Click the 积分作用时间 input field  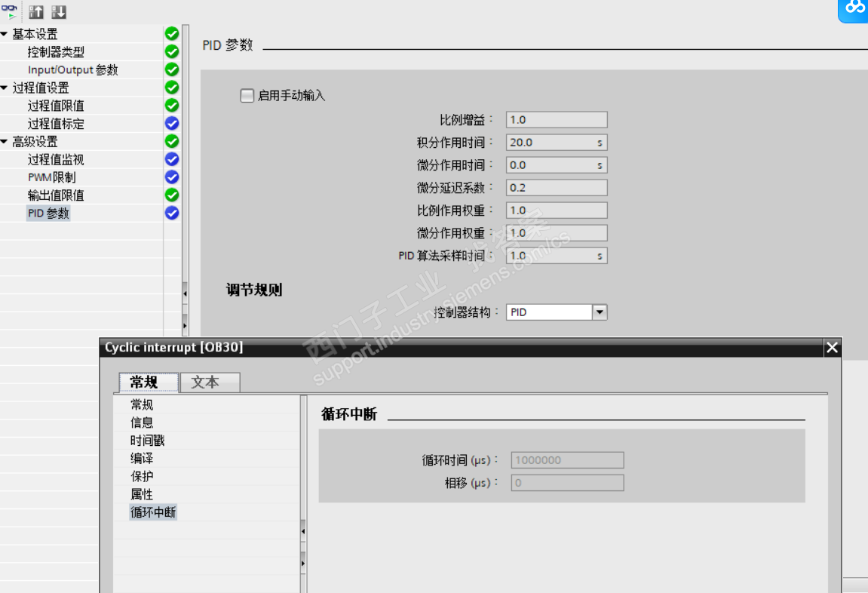pos(557,143)
